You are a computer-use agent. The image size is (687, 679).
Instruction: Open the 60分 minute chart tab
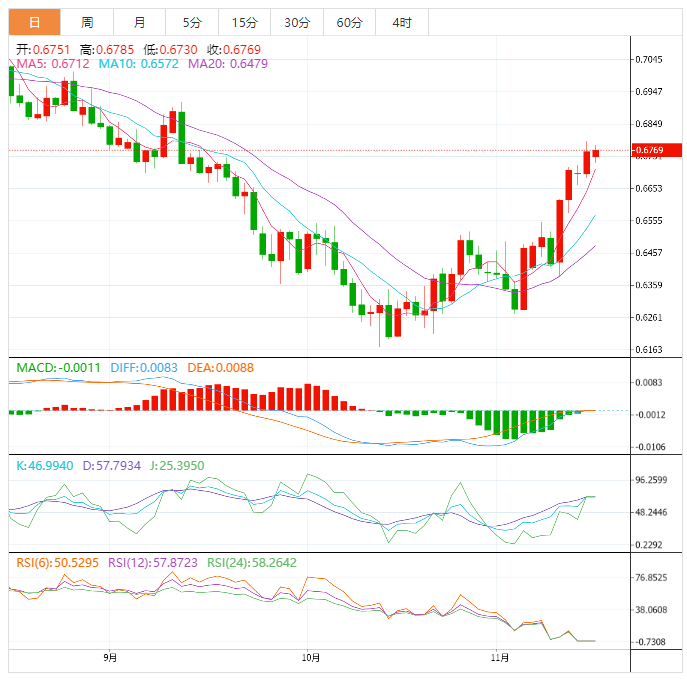[350, 22]
